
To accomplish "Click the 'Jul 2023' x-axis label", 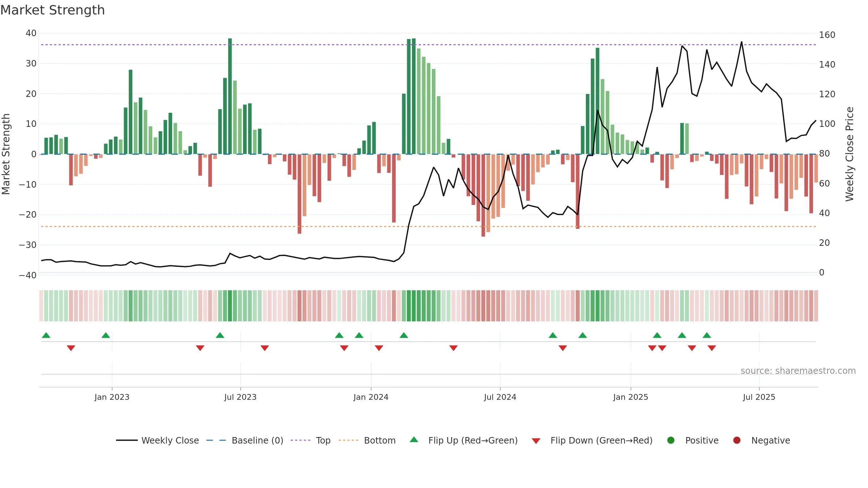I will (x=240, y=397).
